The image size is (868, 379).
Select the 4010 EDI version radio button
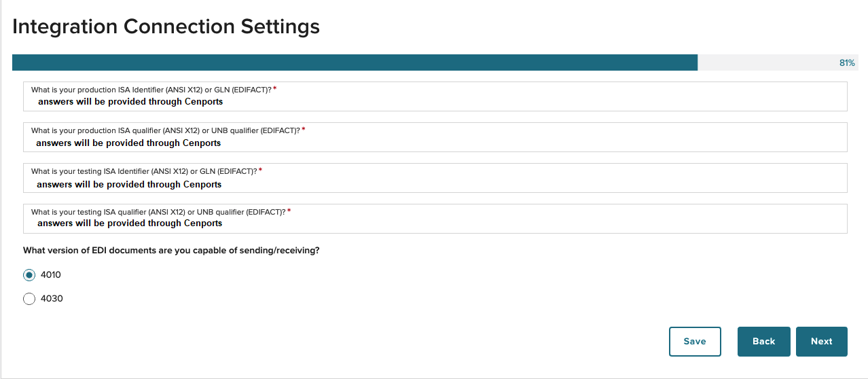click(29, 275)
